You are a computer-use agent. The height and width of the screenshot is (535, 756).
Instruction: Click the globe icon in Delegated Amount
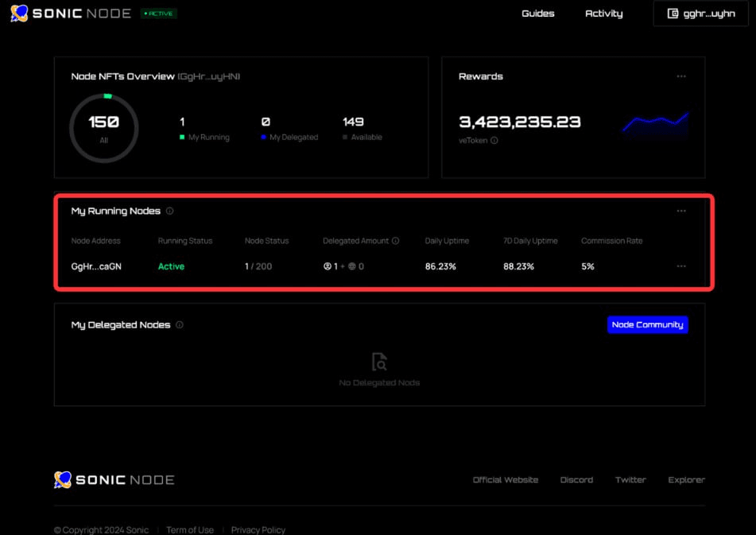[x=352, y=266]
